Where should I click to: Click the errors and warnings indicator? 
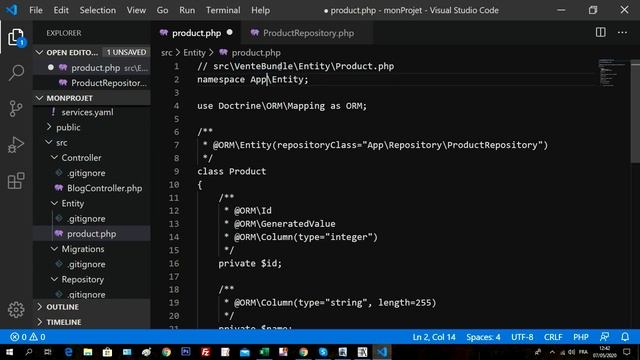[27, 337]
